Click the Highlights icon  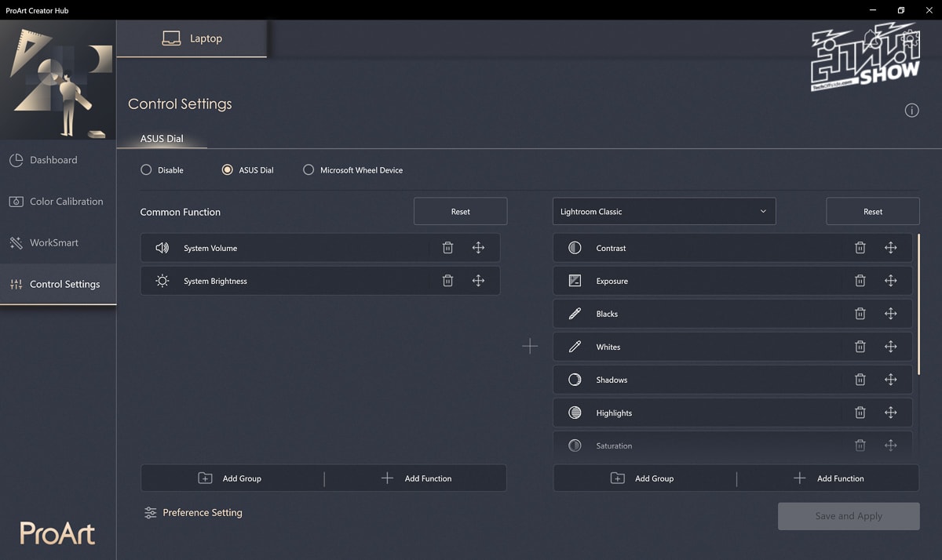[575, 413]
